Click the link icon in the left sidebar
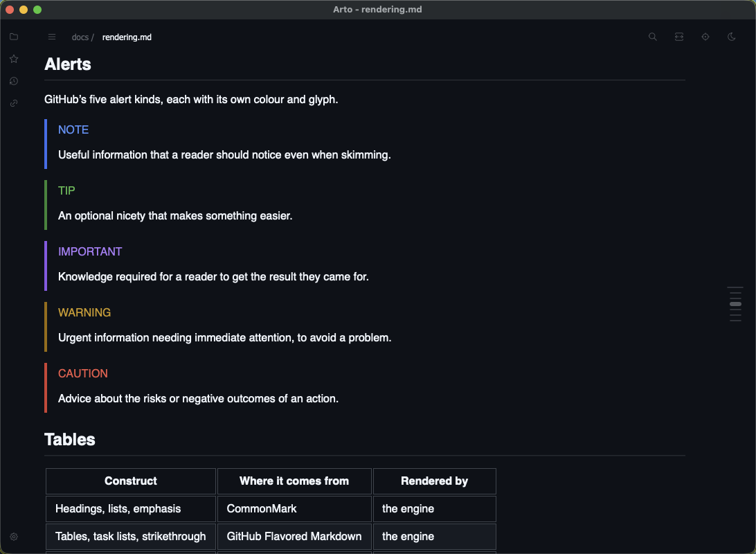The width and height of the screenshot is (756, 554). [x=14, y=103]
